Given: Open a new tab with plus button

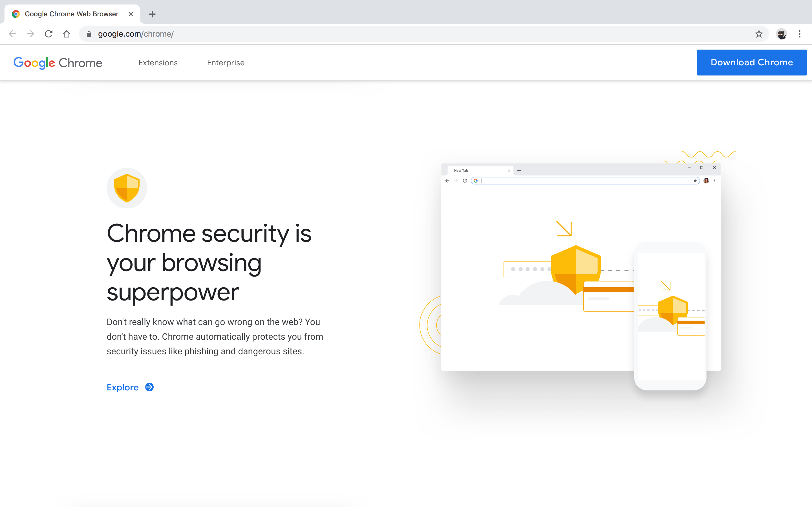Looking at the screenshot, I should tap(152, 14).
